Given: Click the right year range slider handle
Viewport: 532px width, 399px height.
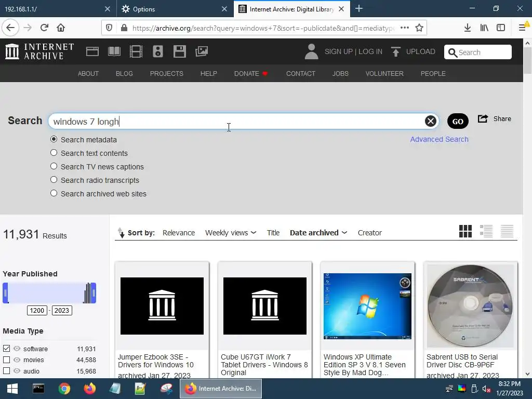Looking at the screenshot, I should (x=94, y=293).
